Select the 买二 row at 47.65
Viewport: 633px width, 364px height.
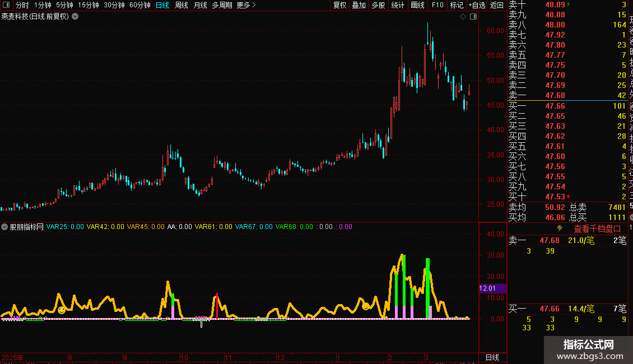coord(567,116)
